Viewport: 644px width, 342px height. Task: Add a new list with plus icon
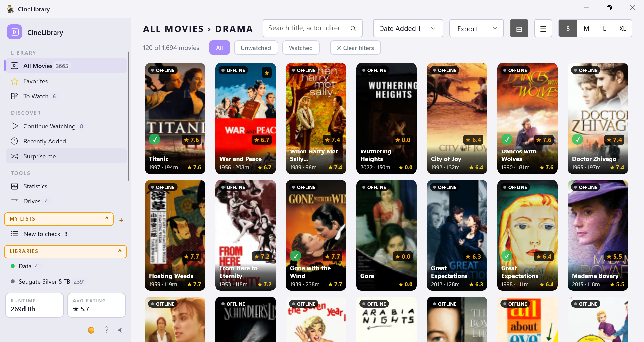point(121,220)
